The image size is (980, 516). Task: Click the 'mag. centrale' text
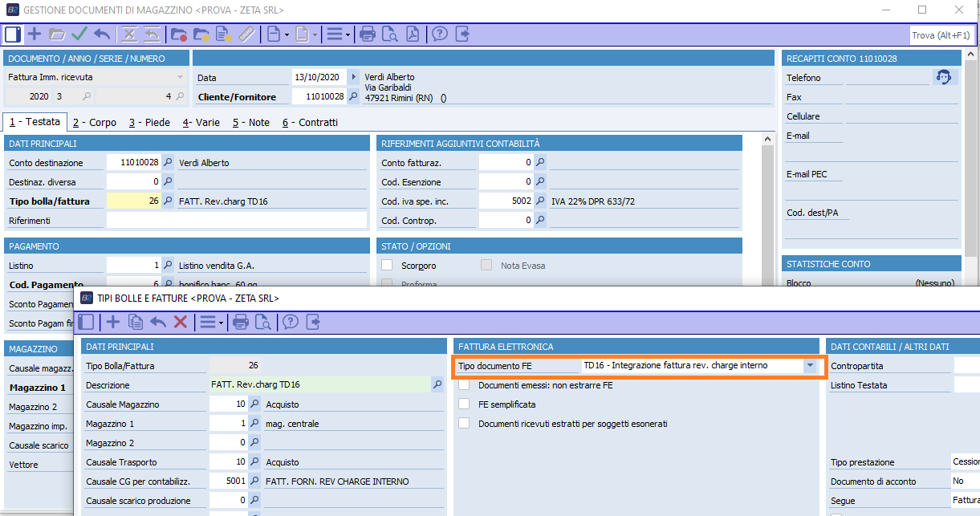(292, 424)
